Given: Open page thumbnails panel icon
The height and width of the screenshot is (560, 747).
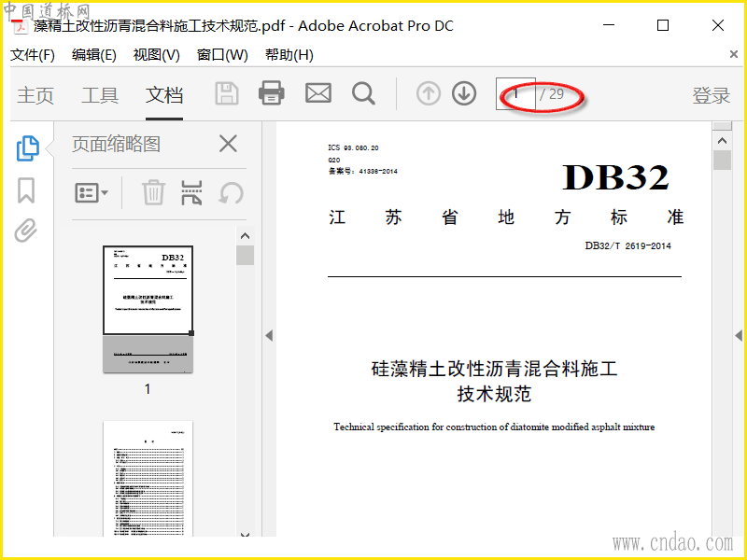Looking at the screenshot, I should pos(28,148).
